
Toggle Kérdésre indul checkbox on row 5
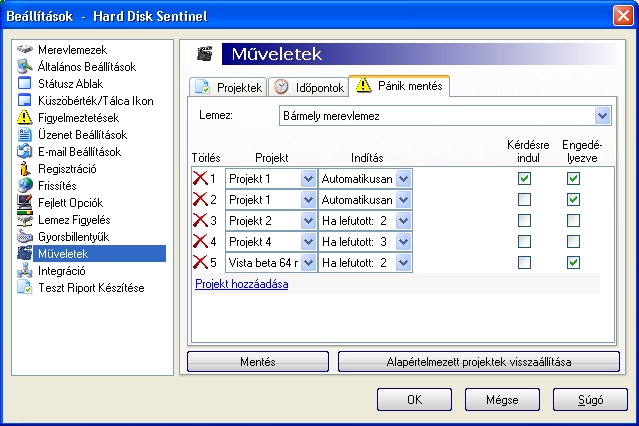(x=524, y=262)
